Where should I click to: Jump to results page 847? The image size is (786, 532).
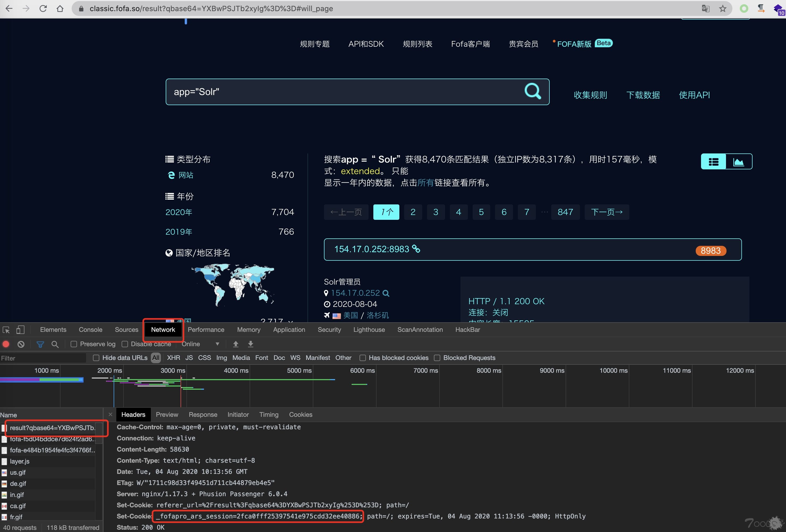click(x=565, y=212)
